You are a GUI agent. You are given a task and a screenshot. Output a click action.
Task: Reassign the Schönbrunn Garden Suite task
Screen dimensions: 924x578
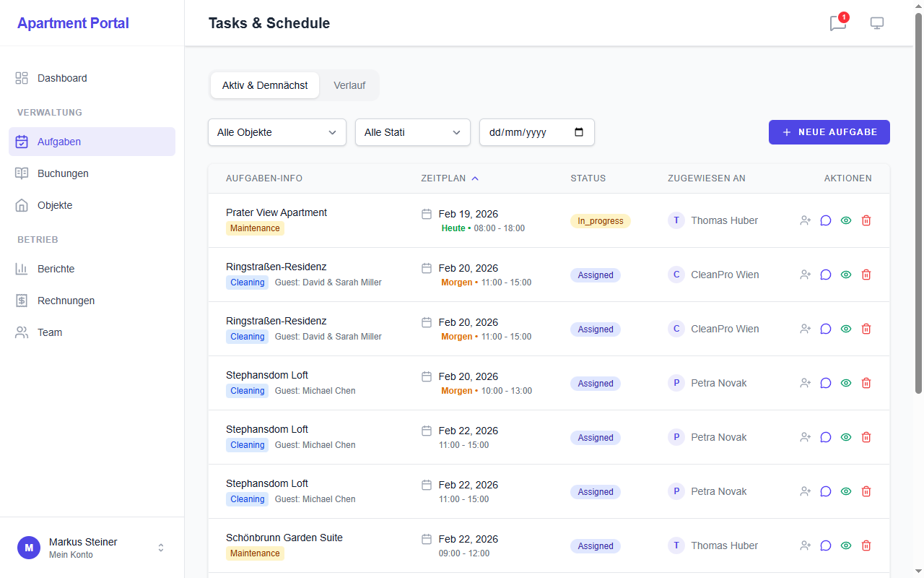coord(806,545)
